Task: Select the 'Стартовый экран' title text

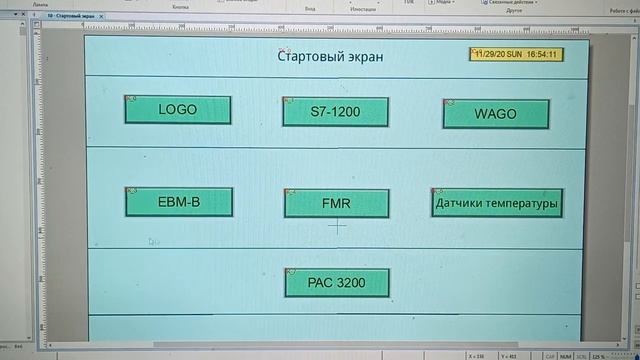Action: (330, 56)
